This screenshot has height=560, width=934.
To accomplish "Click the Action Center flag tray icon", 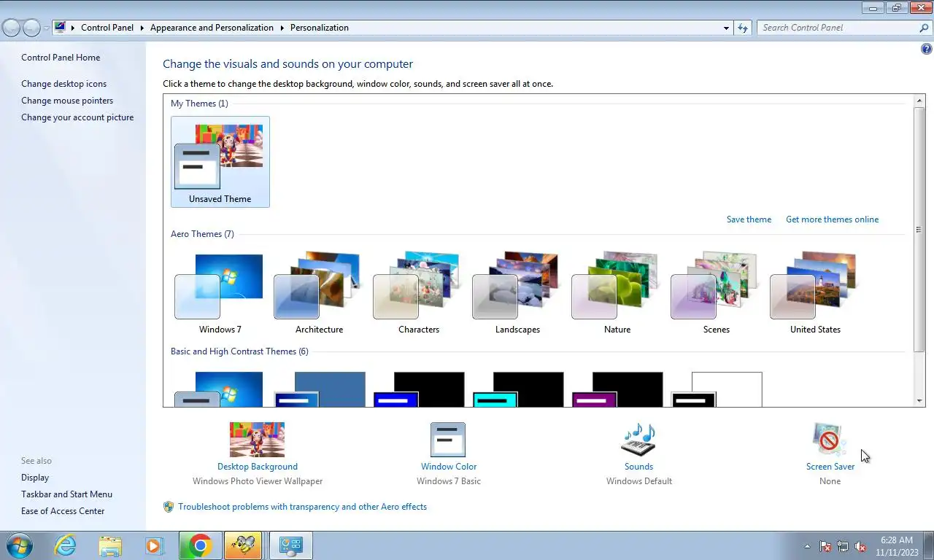I will pyautogui.click(x=825, y=546).
